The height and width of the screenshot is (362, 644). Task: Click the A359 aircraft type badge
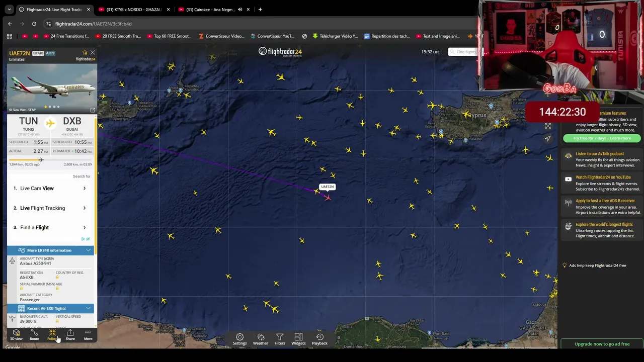(50, 53)
